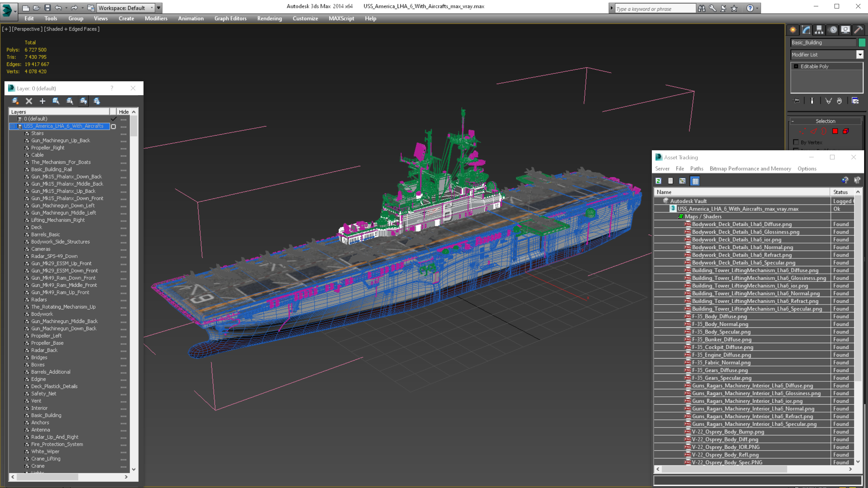Open the Hierarchy command panel tab
The width and height of the screenshot is (868, 488).
pos(819,30)
